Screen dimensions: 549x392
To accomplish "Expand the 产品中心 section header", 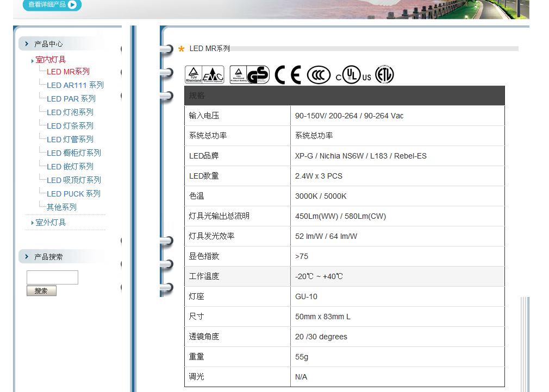I will click(48, 44).
